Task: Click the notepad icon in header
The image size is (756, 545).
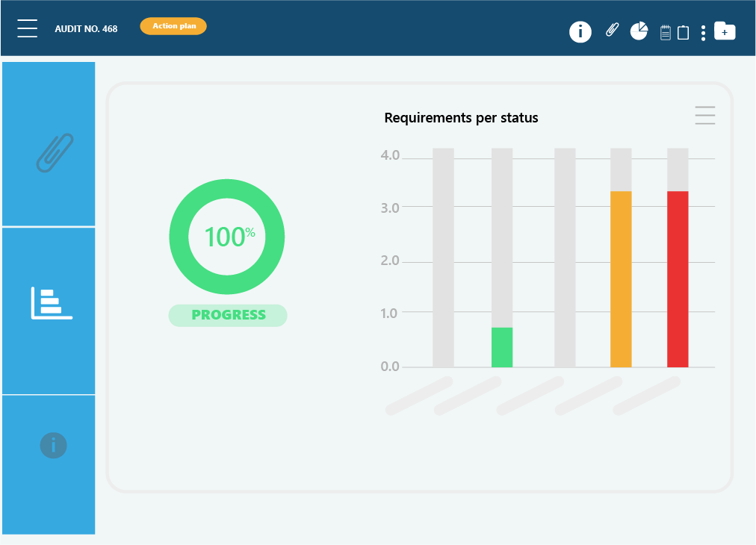Action: (666, 32)
